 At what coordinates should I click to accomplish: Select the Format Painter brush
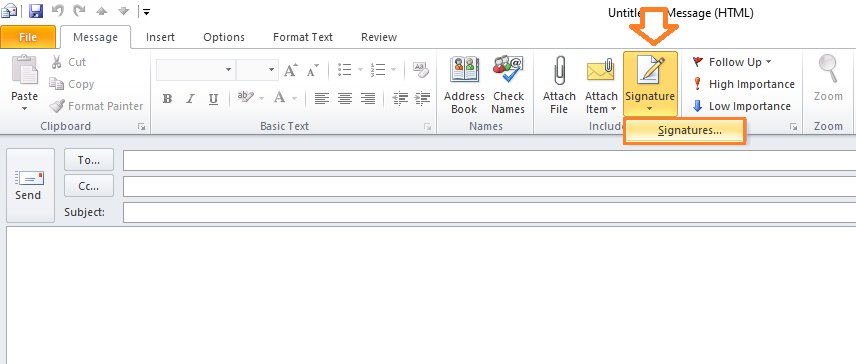(96, 106)
